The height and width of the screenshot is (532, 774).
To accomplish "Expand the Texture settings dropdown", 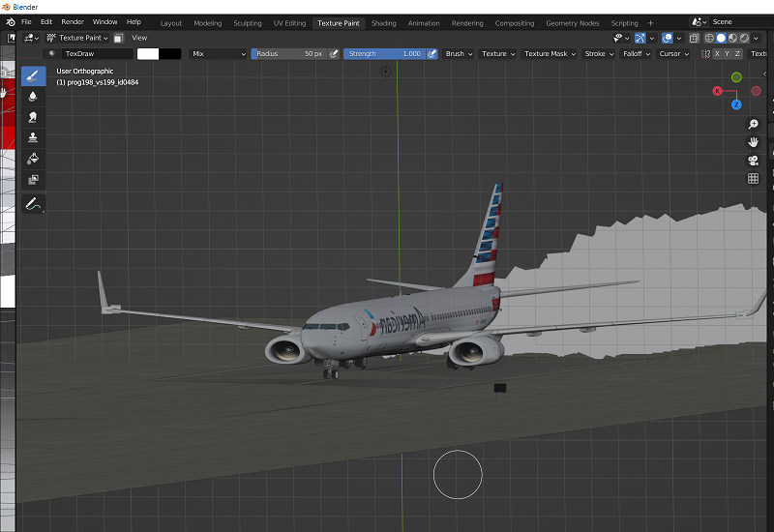I will pyautogui.click(x=498, y=54).
